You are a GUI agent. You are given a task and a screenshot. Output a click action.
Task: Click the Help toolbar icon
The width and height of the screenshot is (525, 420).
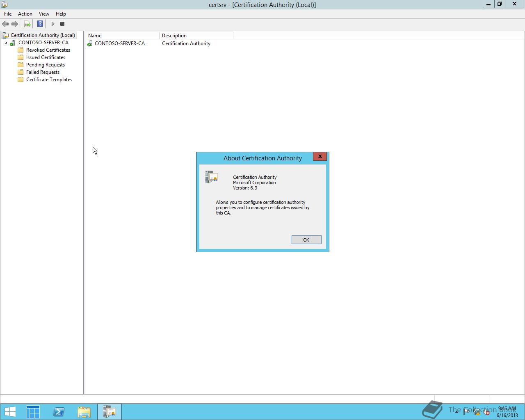point(40,24)
